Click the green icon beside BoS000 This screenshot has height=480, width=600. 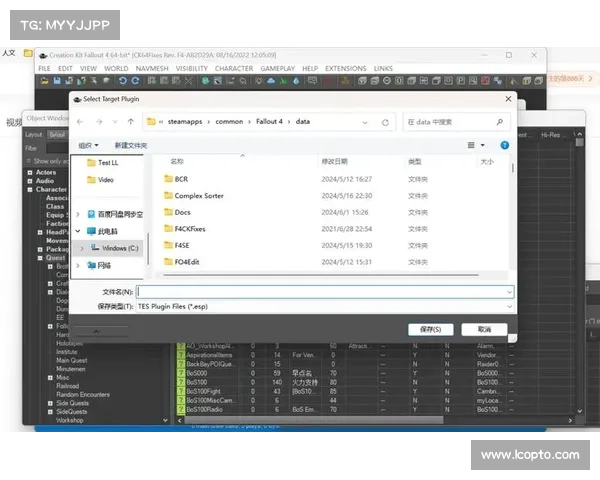tap(181, 373)
